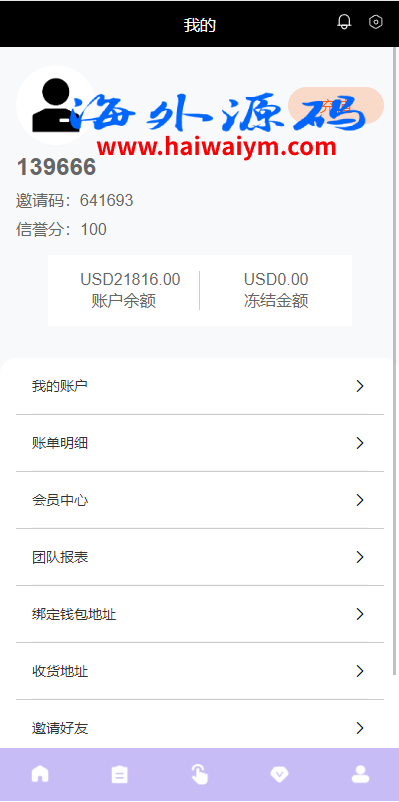Open the notifications bell icon
Image resolution: width=399 pixels, height=802 pixels.
(x=344, y=22)
